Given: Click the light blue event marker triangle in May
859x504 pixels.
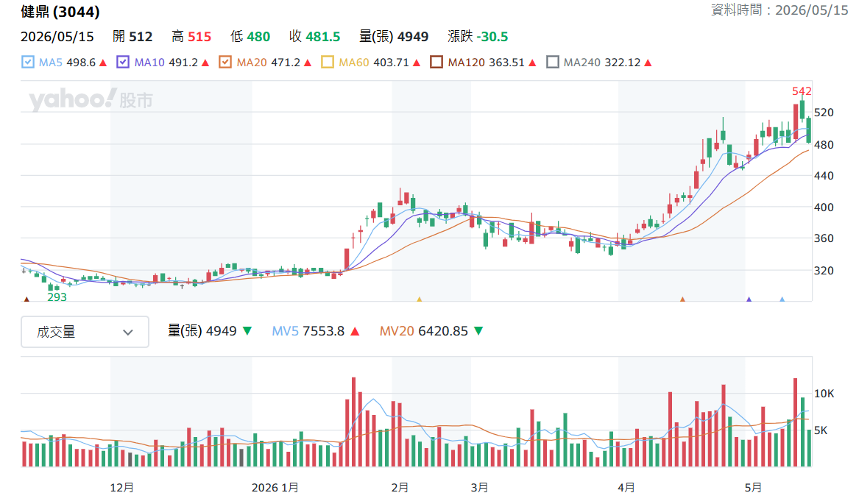Looking at the screenshot, I should tap(782, 299).
